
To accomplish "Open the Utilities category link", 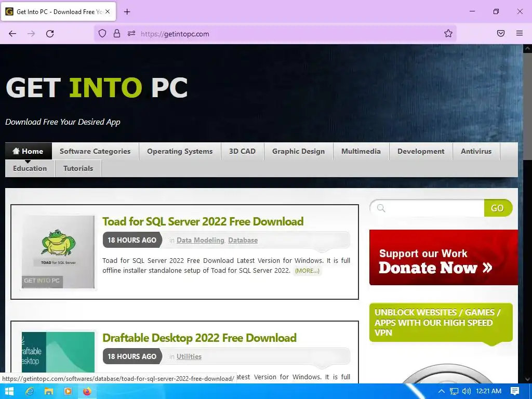I will coord(189,356).
